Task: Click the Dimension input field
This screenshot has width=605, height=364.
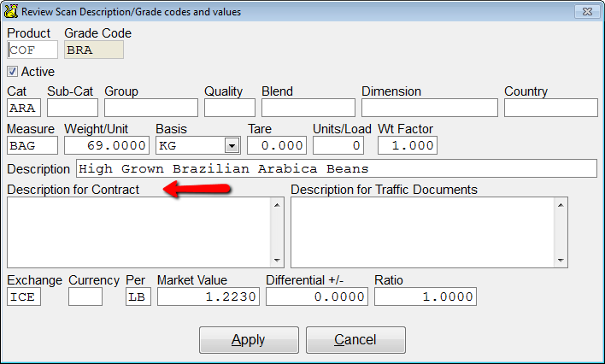Action: point(430,108)
